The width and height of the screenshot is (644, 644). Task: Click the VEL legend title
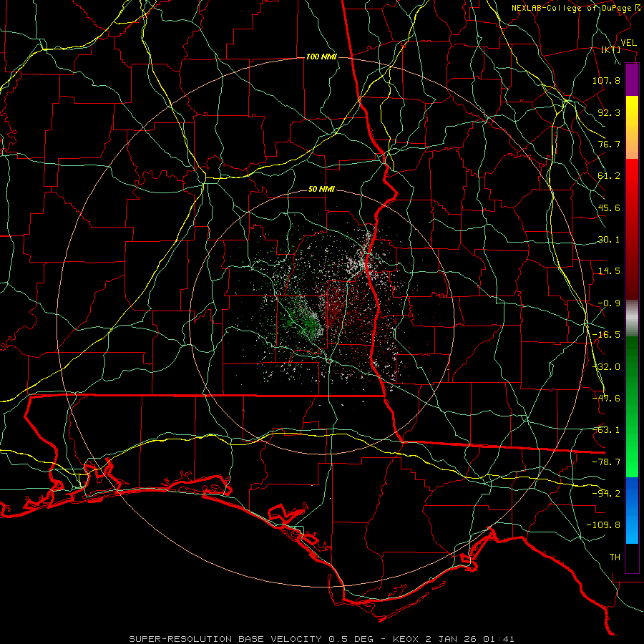[628, 43]
